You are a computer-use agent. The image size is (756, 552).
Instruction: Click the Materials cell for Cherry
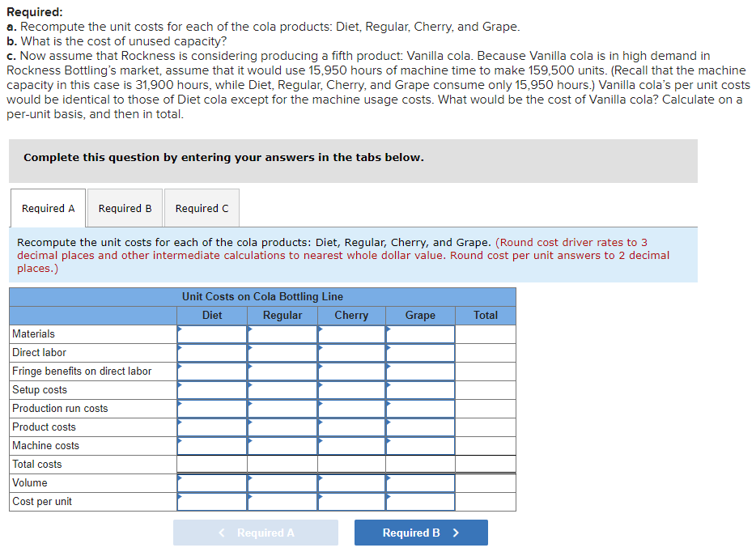(x=351, y=334)
